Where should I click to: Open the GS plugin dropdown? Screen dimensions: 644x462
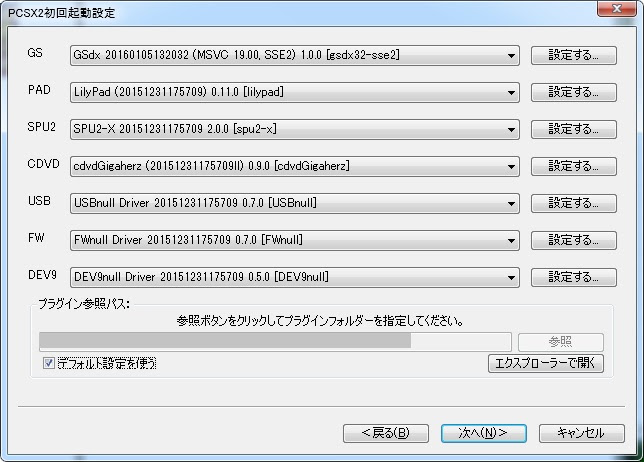click(x=294, y=55)
